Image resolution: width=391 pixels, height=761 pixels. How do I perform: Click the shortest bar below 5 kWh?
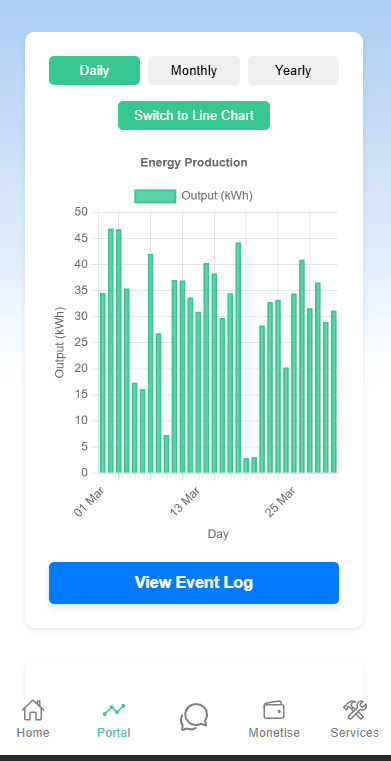click(246, 465)
